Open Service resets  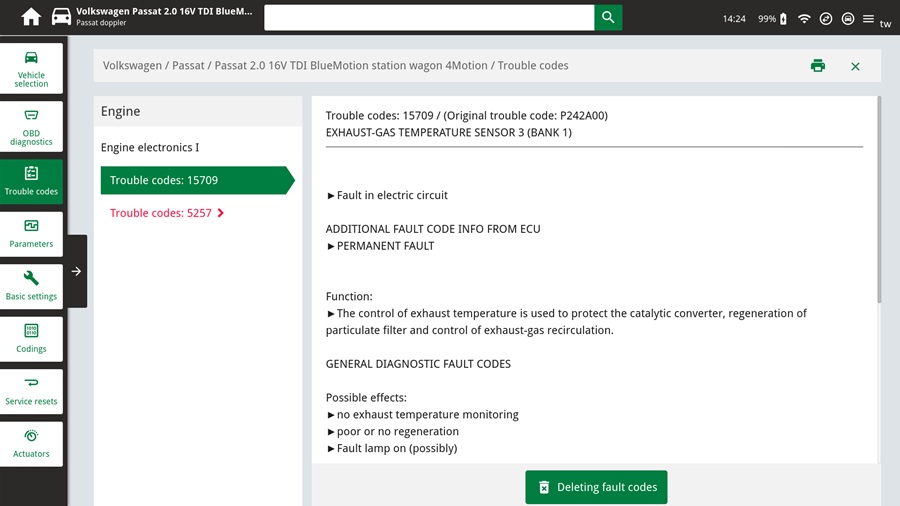tap(31, 390)
